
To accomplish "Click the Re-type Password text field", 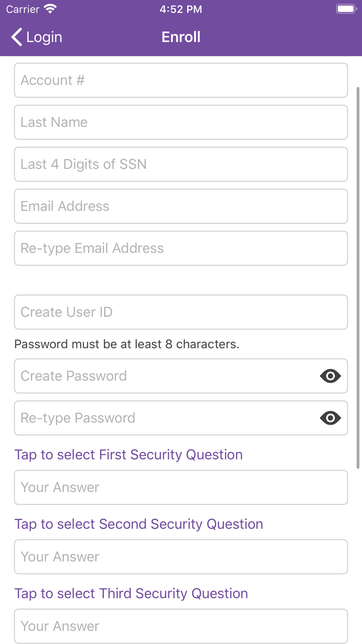I will pos(167,418).
